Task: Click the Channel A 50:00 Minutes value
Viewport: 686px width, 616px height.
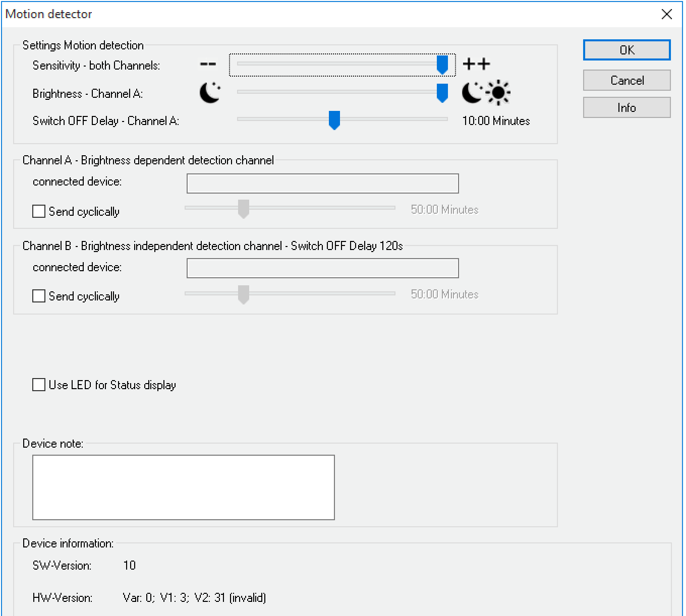Action: point(444,210)
